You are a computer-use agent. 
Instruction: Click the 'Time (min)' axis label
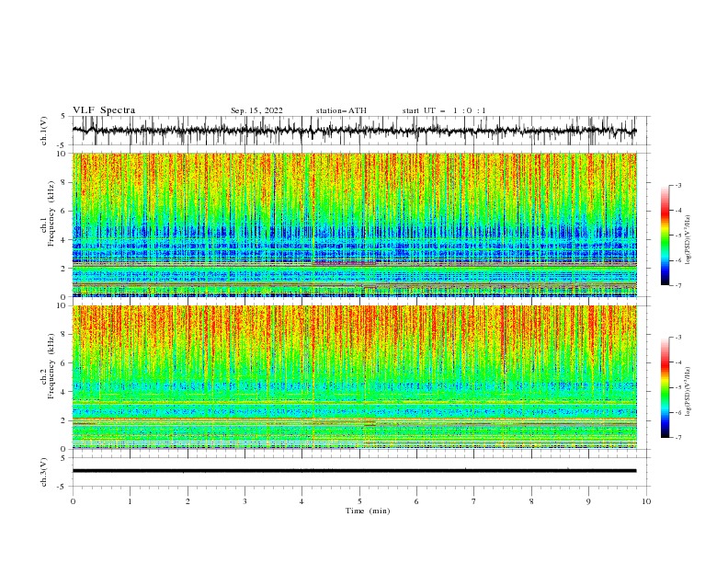368,511
